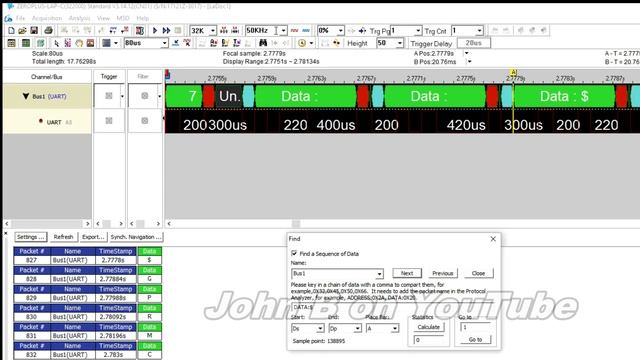
Task: Click the red waveform icon after 50KHz
Action: coord(294,31)
